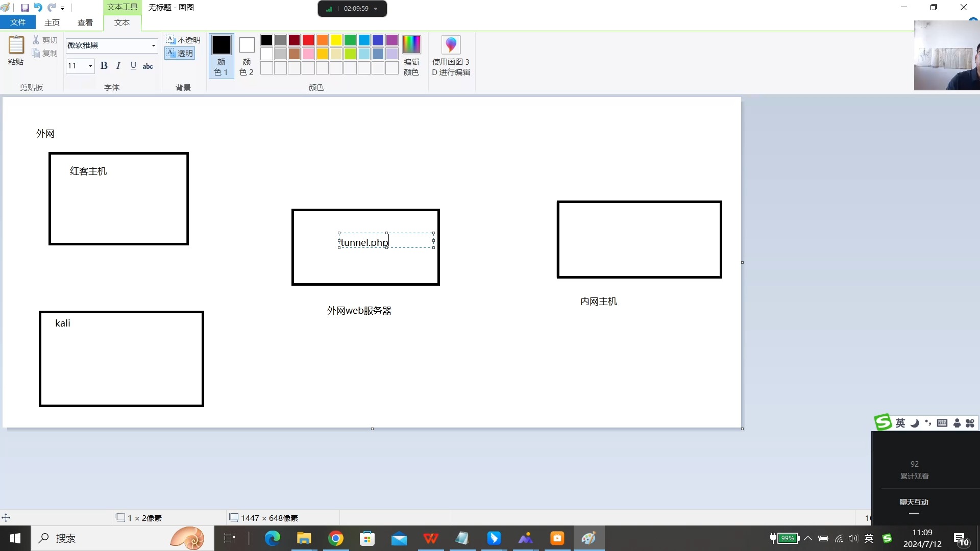The height and width of the screenshot is (551, 980).
Task: Click the Bold formatting icon
Action: (104, 65)
